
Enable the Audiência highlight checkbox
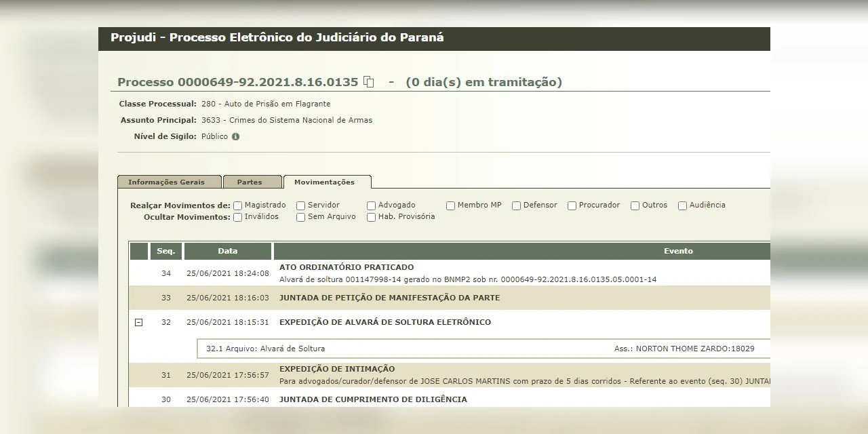coord(682,205)
